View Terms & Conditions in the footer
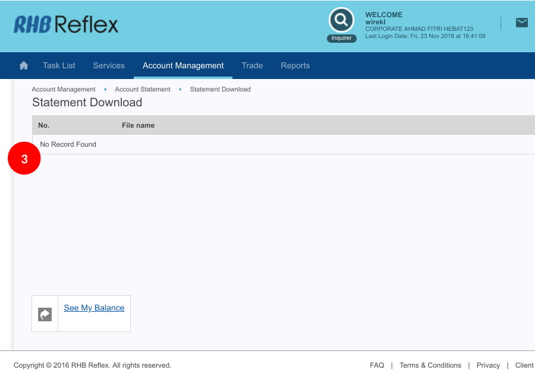 430,365
